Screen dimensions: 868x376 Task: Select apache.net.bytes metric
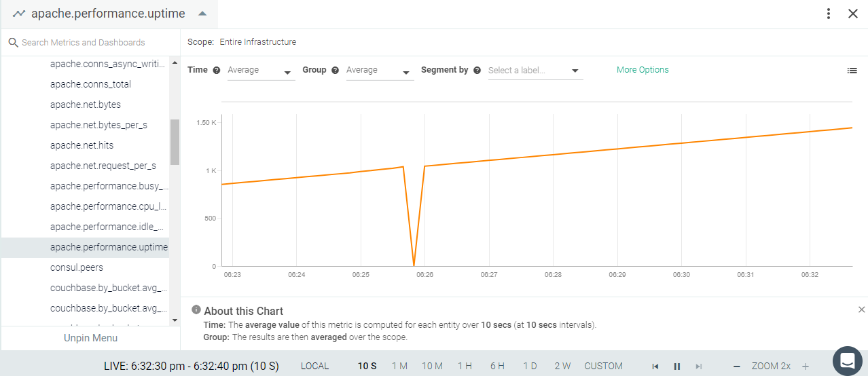[x=85, y=105]
